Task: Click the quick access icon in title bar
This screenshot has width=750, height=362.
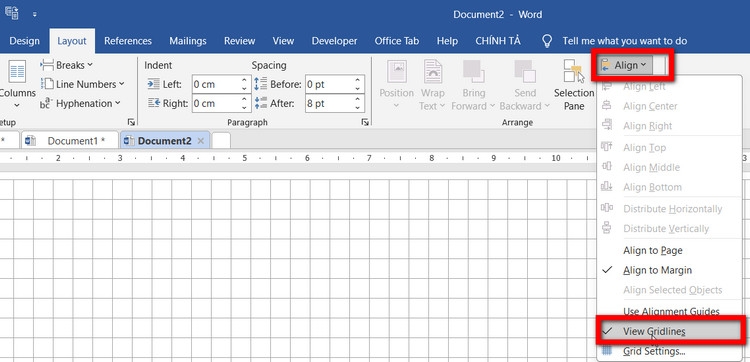Action: (x=12, y=13)
